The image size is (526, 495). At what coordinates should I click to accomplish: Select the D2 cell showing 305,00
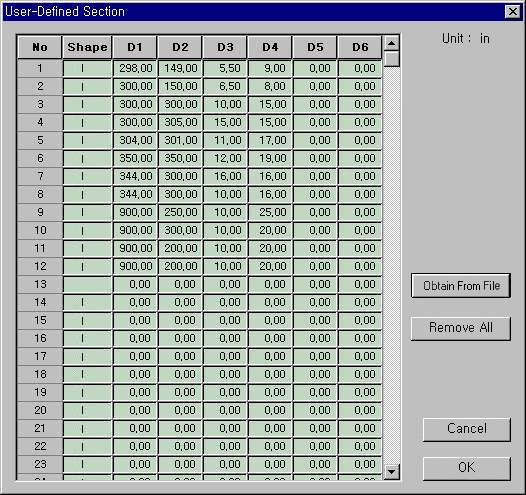point(180,122)
